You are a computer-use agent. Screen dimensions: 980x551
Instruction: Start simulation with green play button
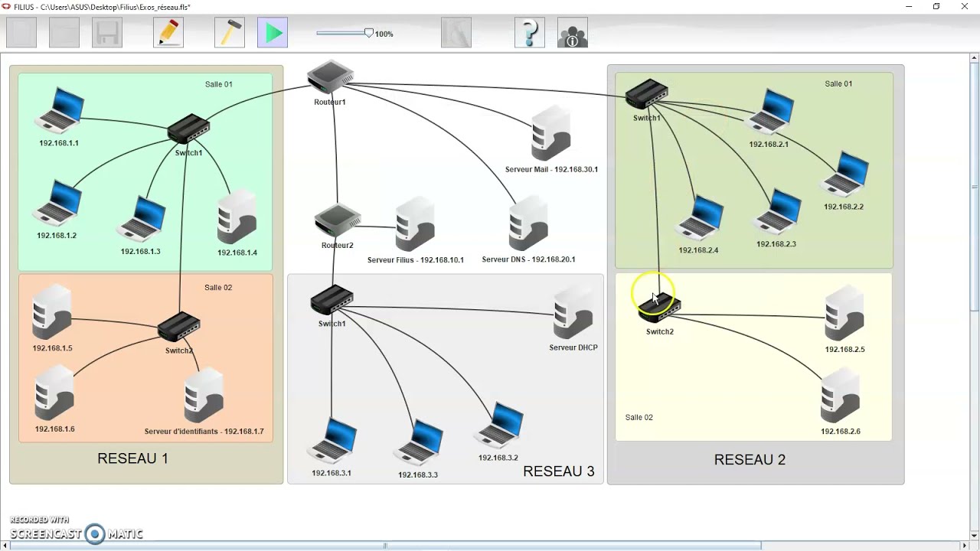273,33
